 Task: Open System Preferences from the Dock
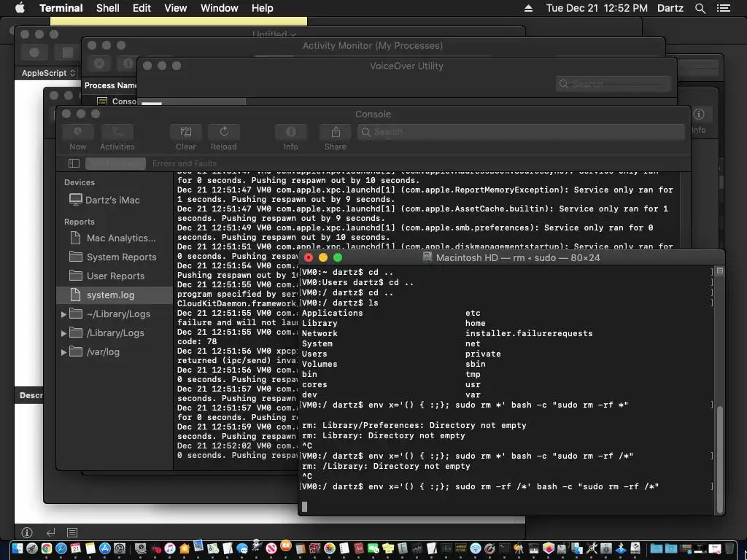tap(120, 548)
